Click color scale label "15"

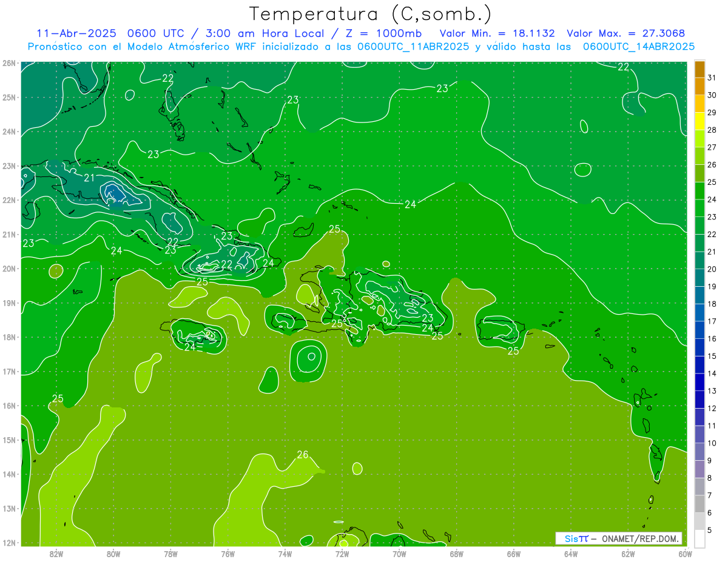tap(712, 356)
